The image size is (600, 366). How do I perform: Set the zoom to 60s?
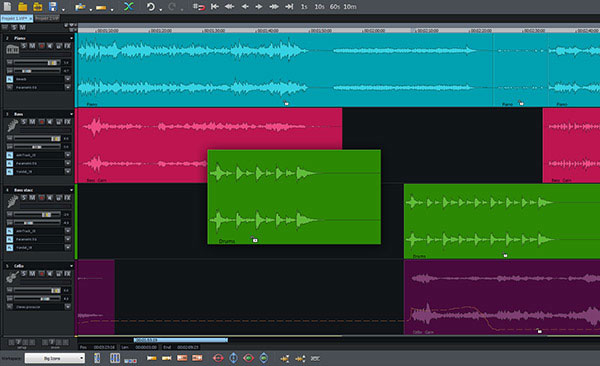coord(334,7)
